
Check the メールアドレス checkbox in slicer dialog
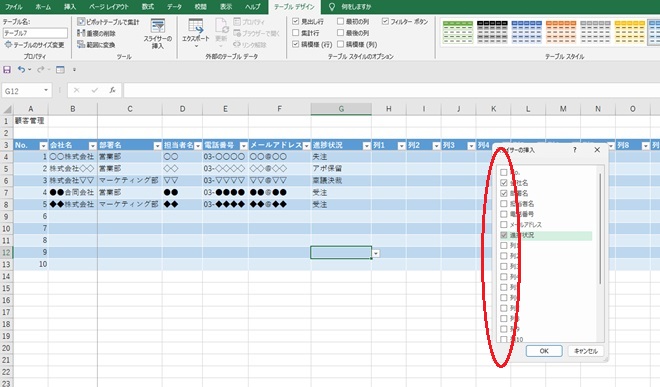(503, 224)
